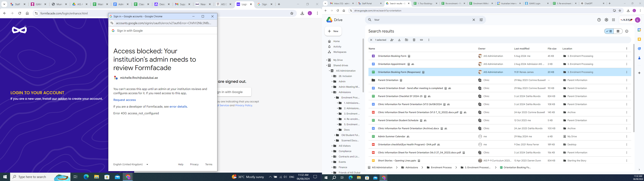Move selected file to bin
The width and height of the screenshot is (644, 181).
[x=414, y=40]
